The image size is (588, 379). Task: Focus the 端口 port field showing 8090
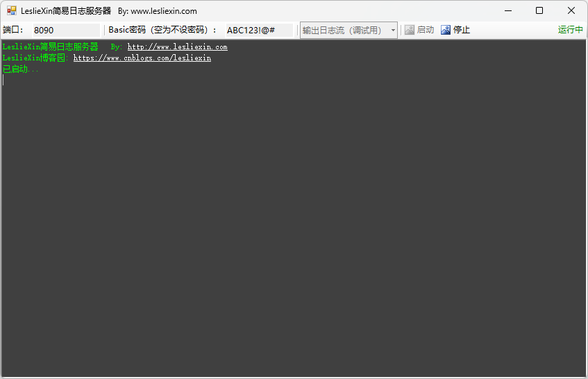pyautogui.click(x=66, y=30)
